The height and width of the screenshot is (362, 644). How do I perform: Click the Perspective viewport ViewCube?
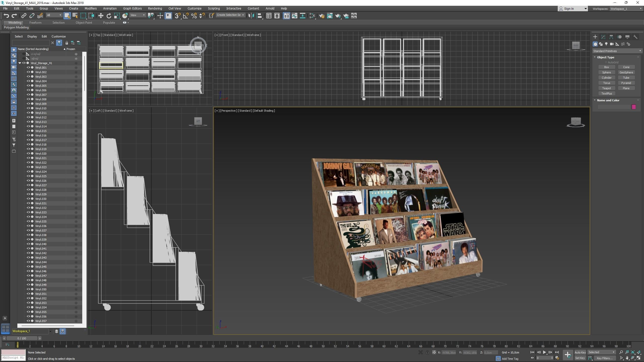576,122
